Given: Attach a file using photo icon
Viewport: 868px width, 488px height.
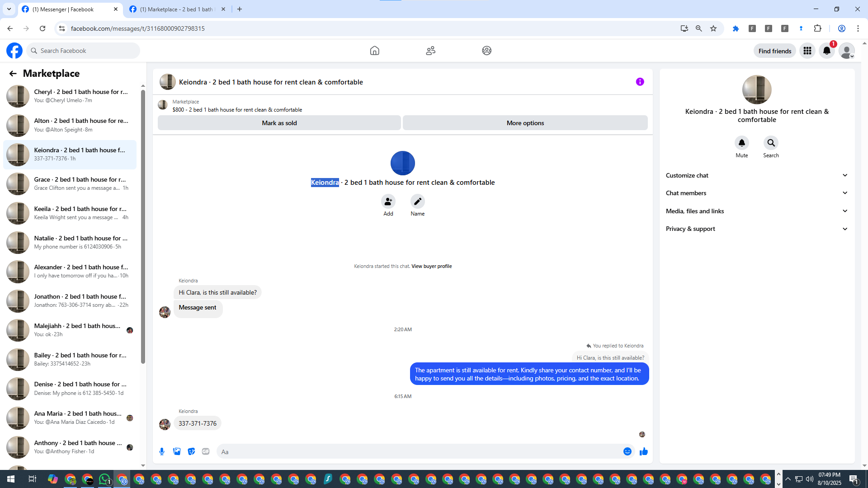Looking at the screenshot, I should [x=177, y=451].
